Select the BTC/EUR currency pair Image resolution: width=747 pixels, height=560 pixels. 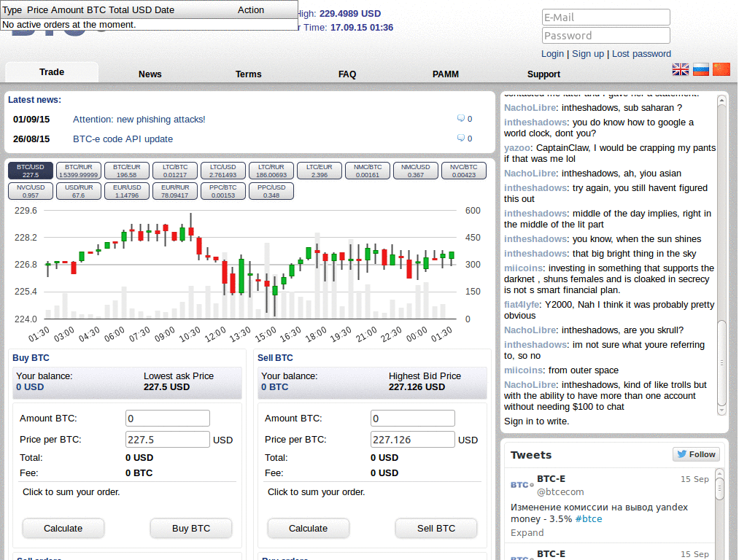pos(127,171)
